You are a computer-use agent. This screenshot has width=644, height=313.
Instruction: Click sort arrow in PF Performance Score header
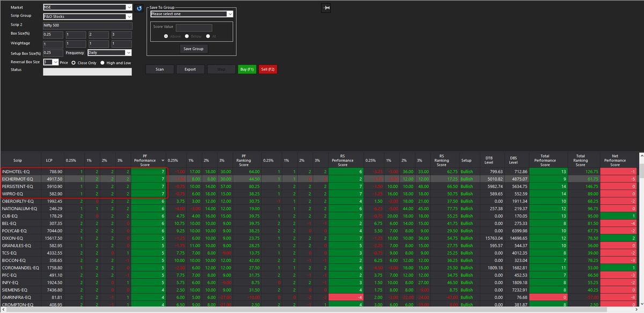[x=163, y=160]
